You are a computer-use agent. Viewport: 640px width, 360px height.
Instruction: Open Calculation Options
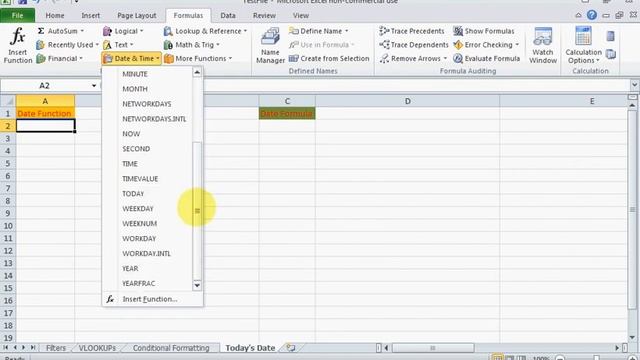click(583, 45)
